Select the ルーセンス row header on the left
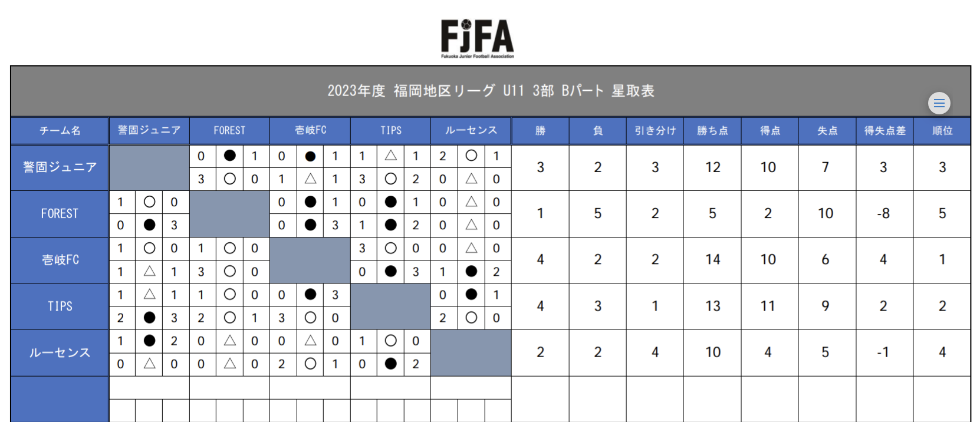Screen dimensions: 980x422 pos(60,352)
